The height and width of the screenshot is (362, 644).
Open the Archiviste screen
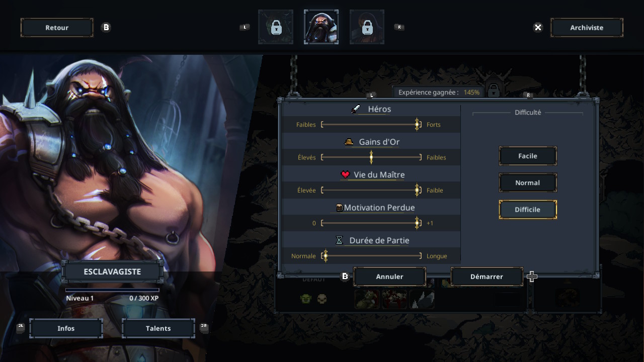(x=587, y=28)
